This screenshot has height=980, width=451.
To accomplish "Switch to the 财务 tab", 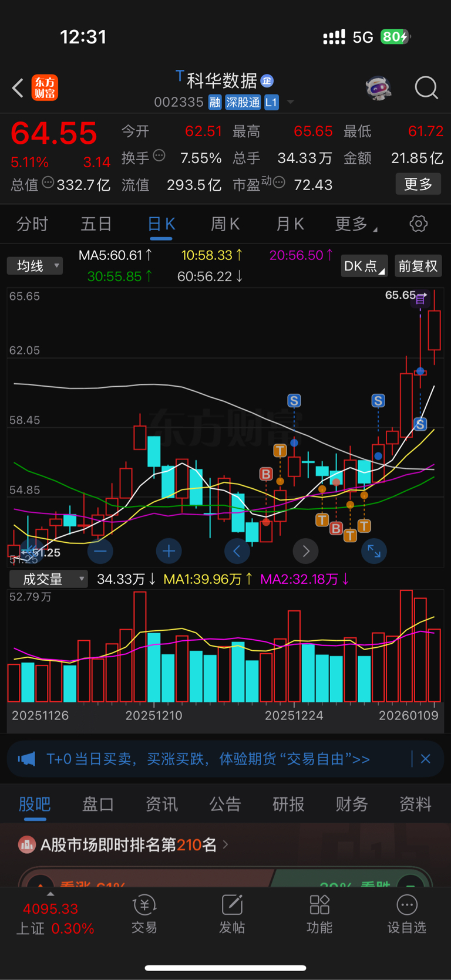I will coord(352,804).
